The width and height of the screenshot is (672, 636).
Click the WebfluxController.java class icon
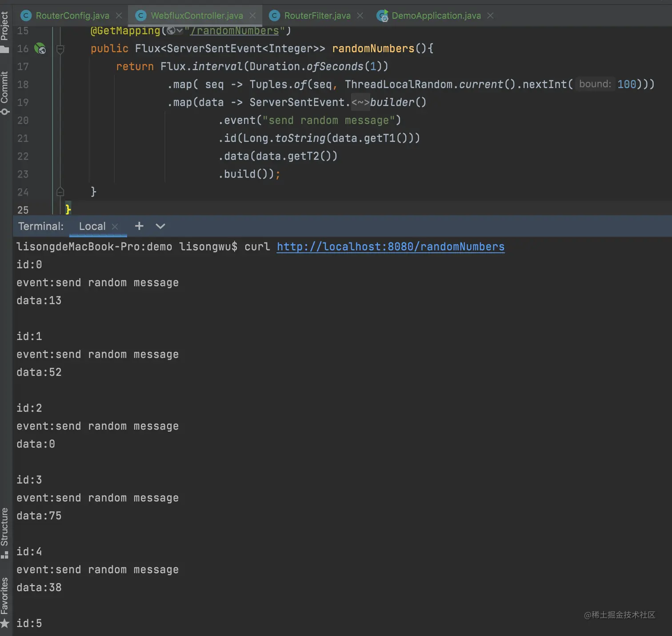(141, 16)
